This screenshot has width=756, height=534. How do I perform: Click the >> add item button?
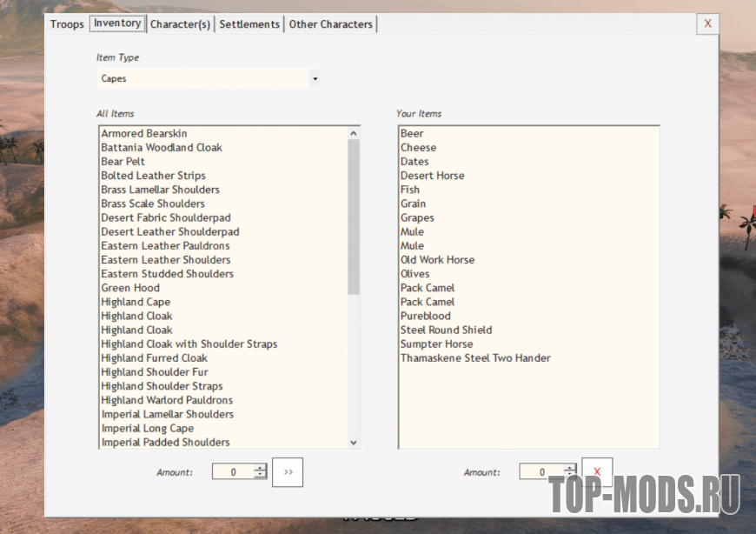click(x=288, y=472)
